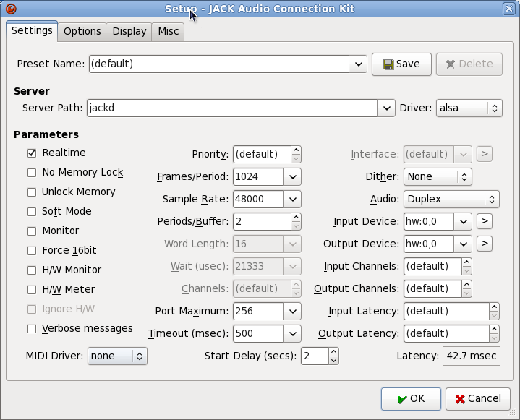Tick the Unlock Memory checkbox
Screen dimensions: 520x420
32,192
